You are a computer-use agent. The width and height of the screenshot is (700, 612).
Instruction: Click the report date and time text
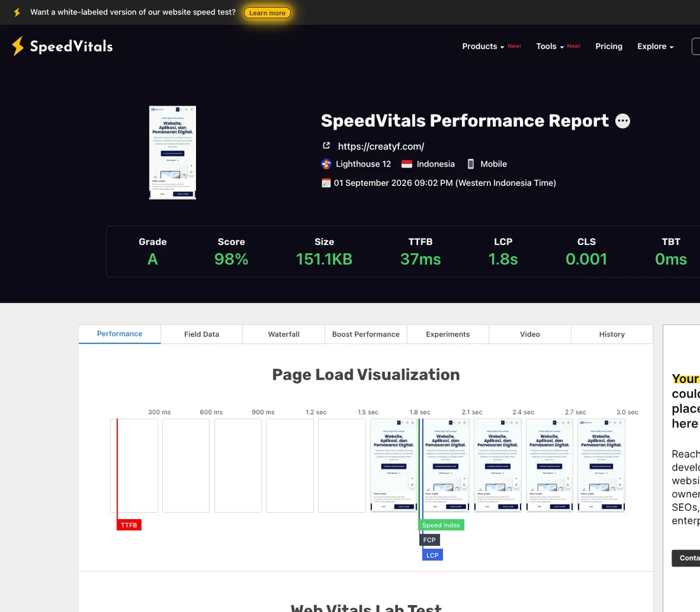pos(445,183)
